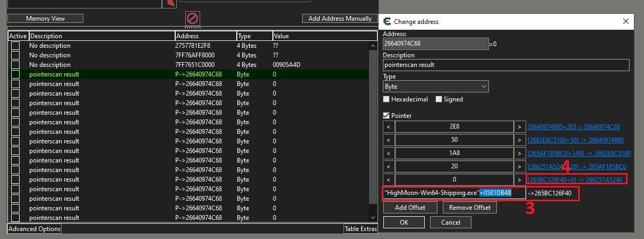Click left arrow next to offset 2E8

tap(388, 127)
